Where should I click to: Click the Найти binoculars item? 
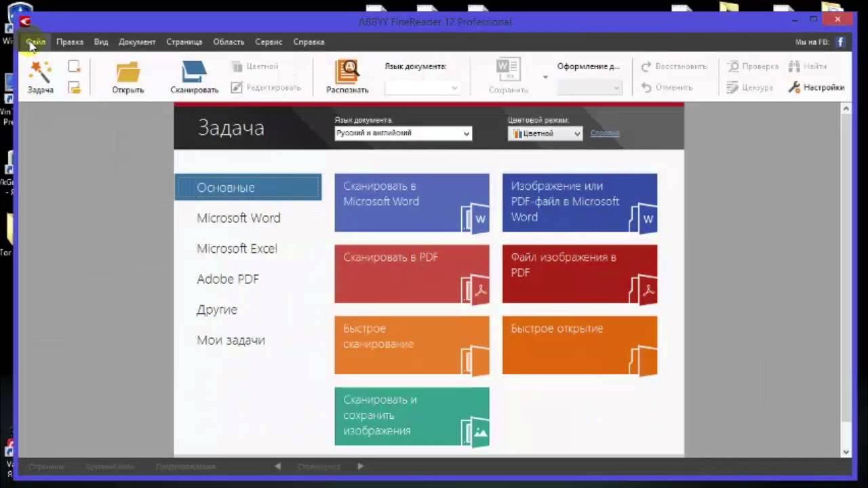(808, 66)
